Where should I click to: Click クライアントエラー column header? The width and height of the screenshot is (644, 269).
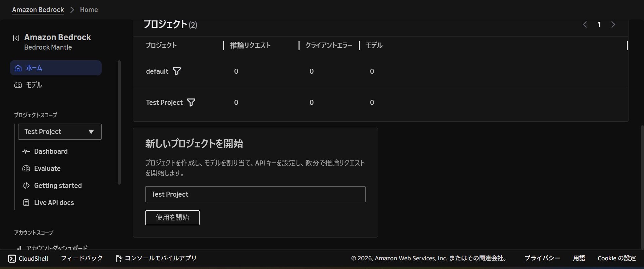[x=329, y=46]
